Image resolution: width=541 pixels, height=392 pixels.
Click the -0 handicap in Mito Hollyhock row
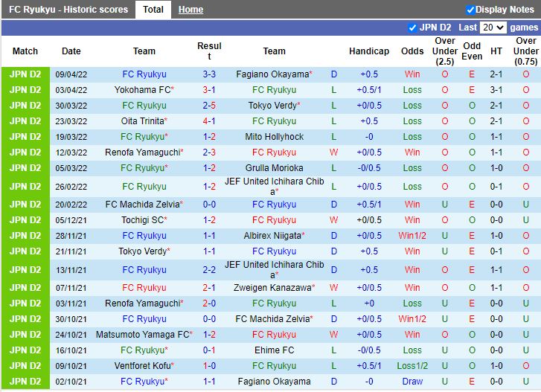click(x=369, y=137)
